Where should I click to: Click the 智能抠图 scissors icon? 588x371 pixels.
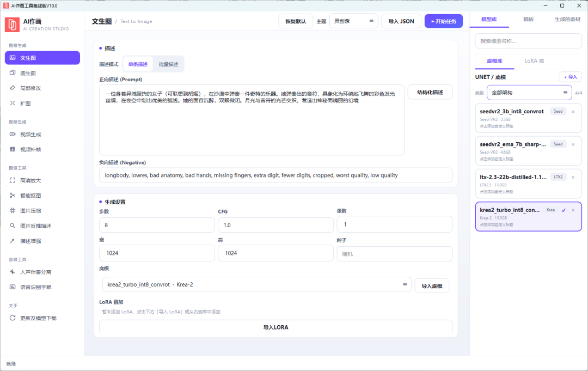(13, 196)
